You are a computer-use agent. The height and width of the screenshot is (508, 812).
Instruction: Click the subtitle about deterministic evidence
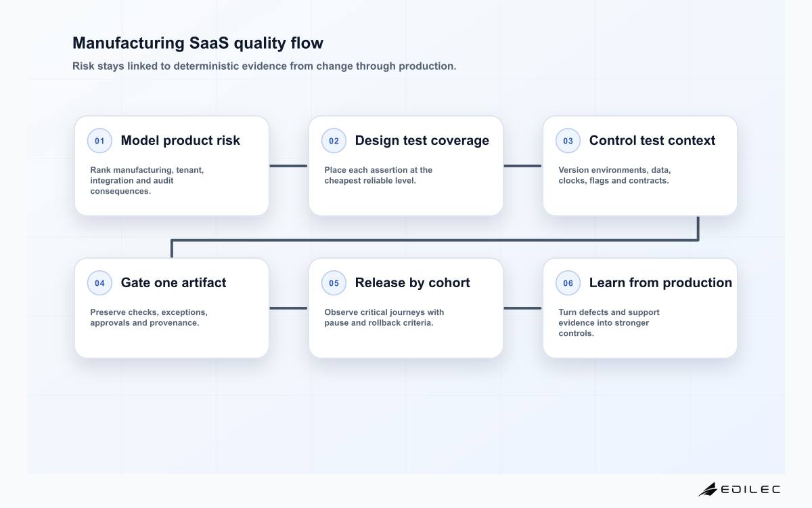click(x=265, y=66)
